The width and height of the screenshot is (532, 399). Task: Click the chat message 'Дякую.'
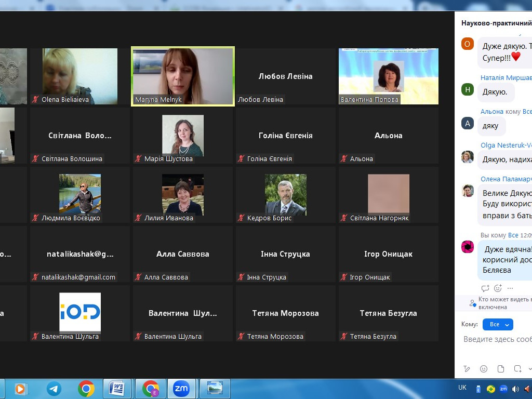pyautogui.click(x=496, y=92)
